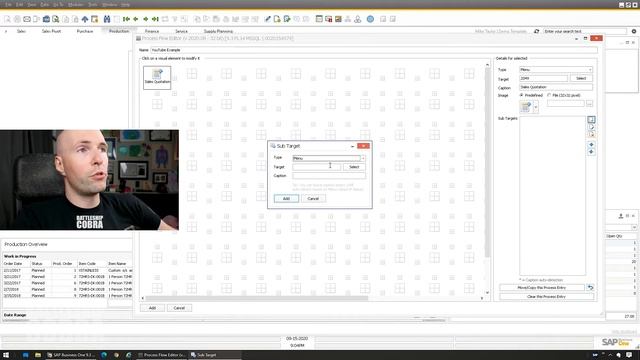Click Select in the Sub Target dialog

354,167
